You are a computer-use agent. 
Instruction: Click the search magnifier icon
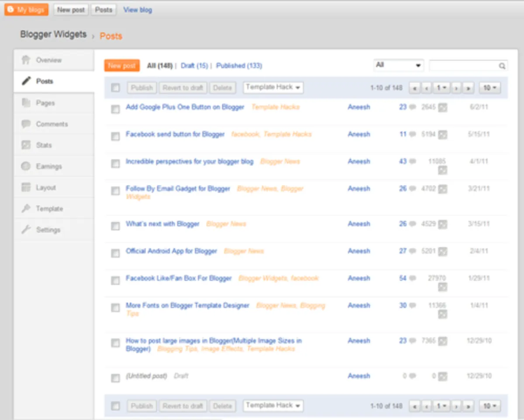point(502,66)
